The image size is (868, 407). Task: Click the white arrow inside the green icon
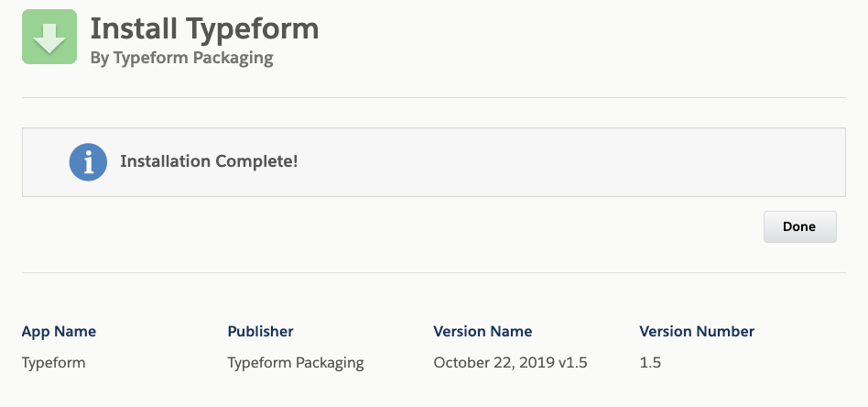point(49,38)
